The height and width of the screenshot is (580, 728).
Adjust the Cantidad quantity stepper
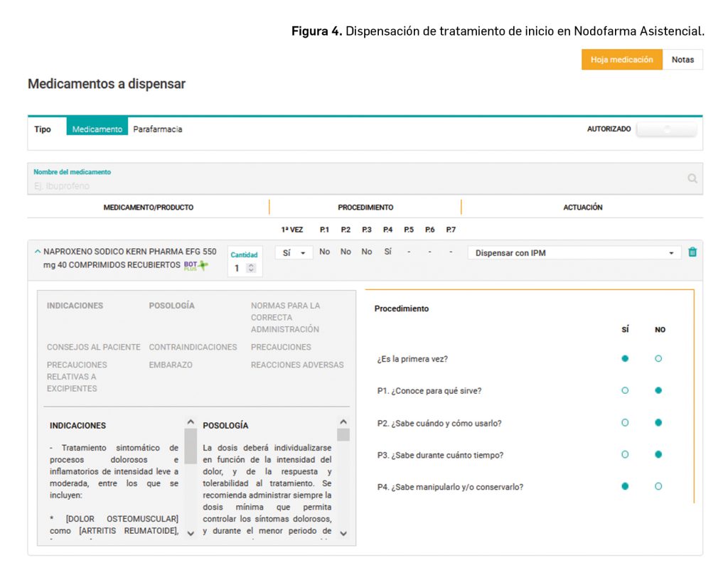coord(250,268)
